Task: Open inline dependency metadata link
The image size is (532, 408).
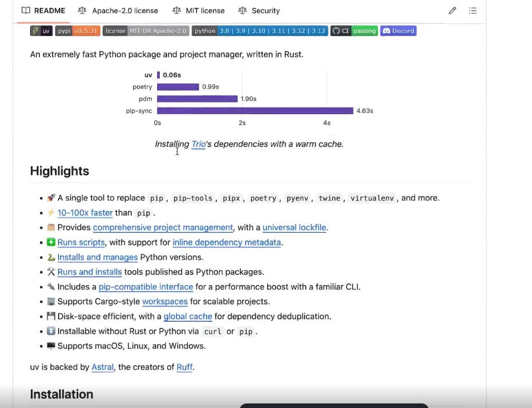Action: point(227,242)
